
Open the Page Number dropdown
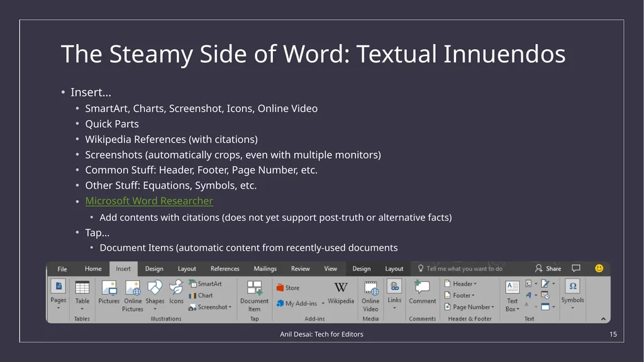[x=469, y=307]
